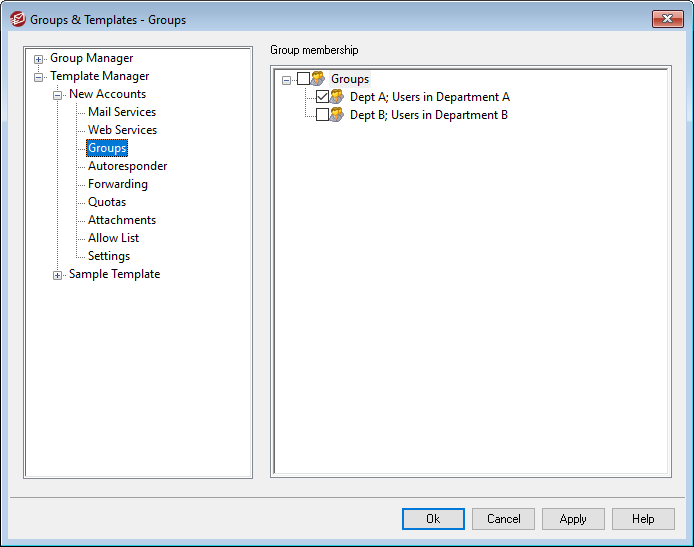This screenshot has width=694, height=547.
Task: Open the Mail Services page
Action: pos(122,112)
